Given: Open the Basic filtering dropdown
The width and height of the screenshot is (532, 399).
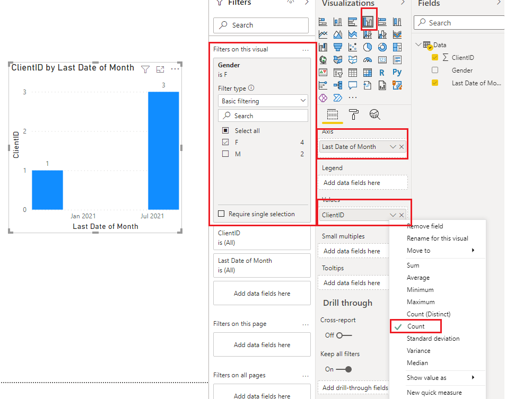Looking at the screenshot, I should click(263, 101).
